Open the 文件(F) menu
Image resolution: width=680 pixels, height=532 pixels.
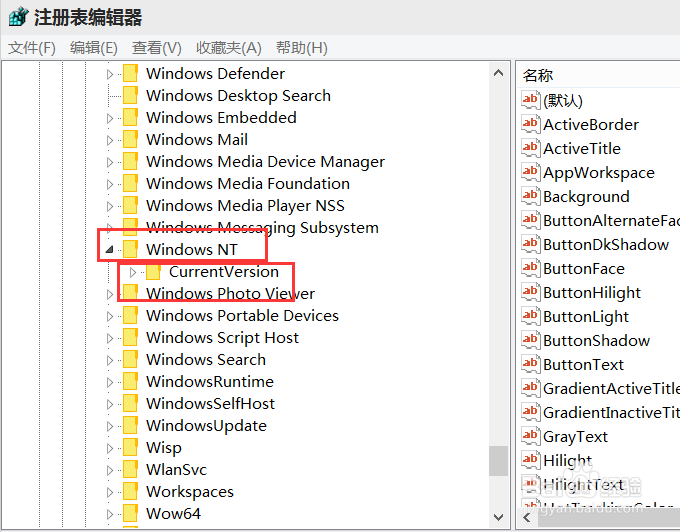(x=32, y=48)
